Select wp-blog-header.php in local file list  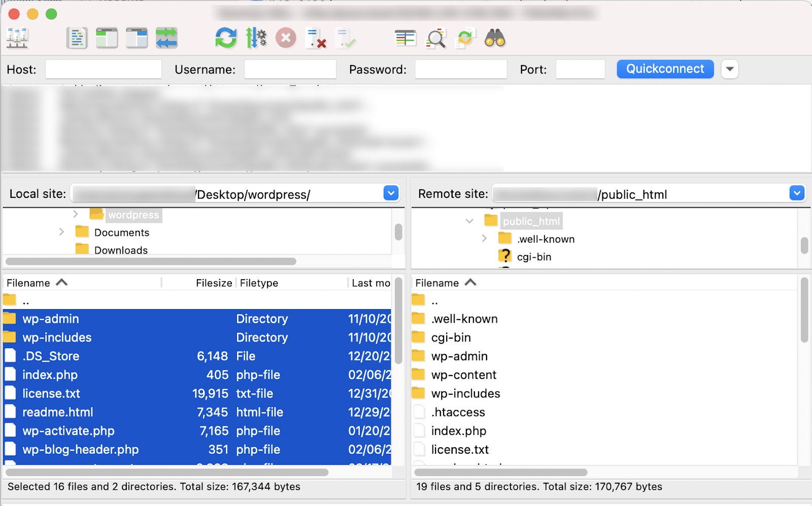coord(197,450)
